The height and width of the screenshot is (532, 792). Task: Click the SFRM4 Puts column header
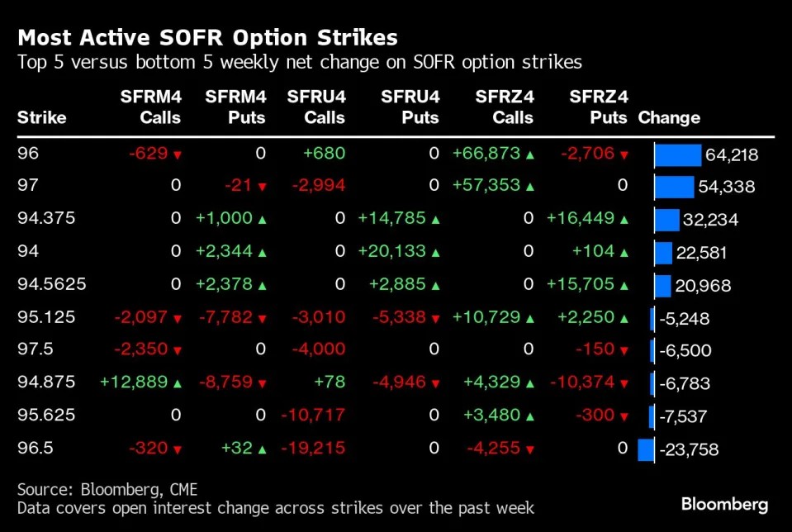point(235,107)
